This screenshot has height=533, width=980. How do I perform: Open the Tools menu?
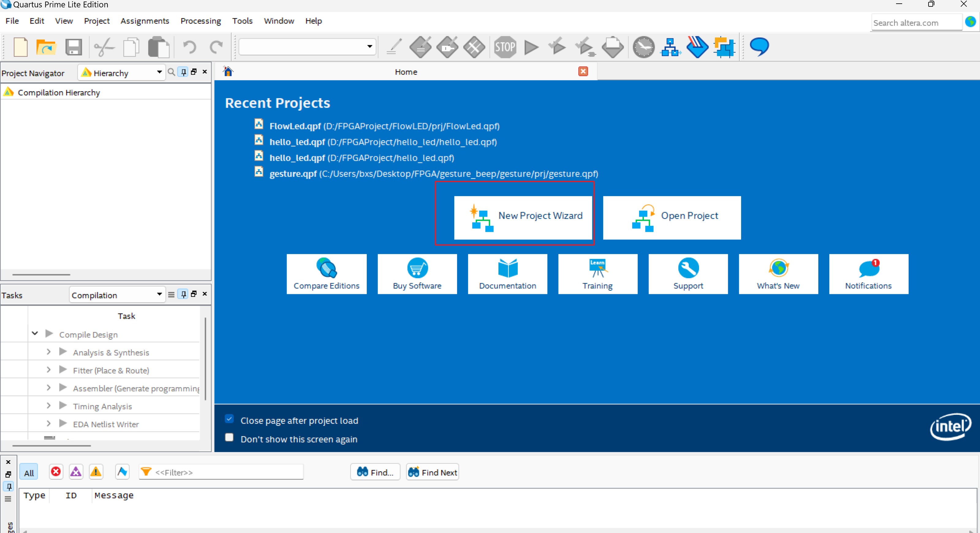[242, 21]
